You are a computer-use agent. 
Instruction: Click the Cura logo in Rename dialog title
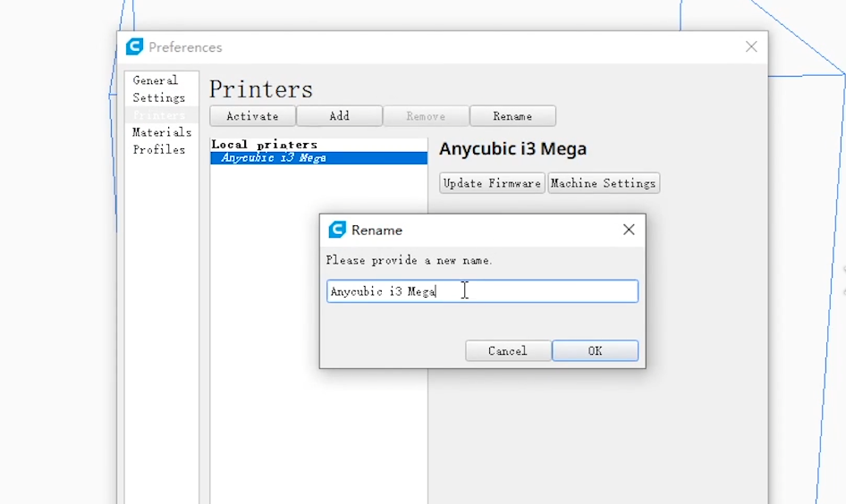pyautogui.click(x=337, y=230)
